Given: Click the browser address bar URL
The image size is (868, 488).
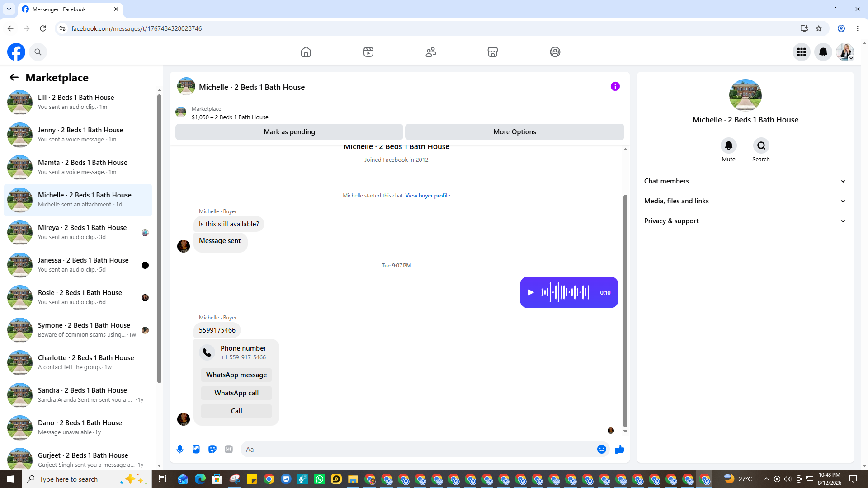Looking at the screenshot, I should click(137, 28).
